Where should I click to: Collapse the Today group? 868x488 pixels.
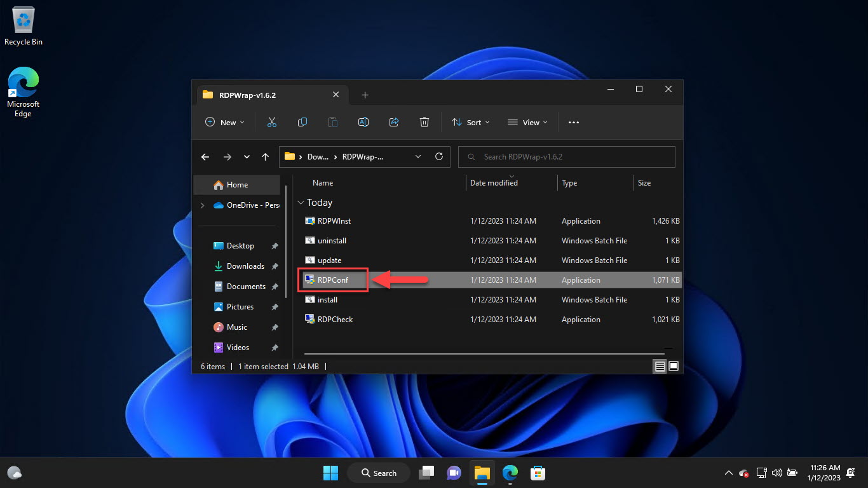point(301,203)
